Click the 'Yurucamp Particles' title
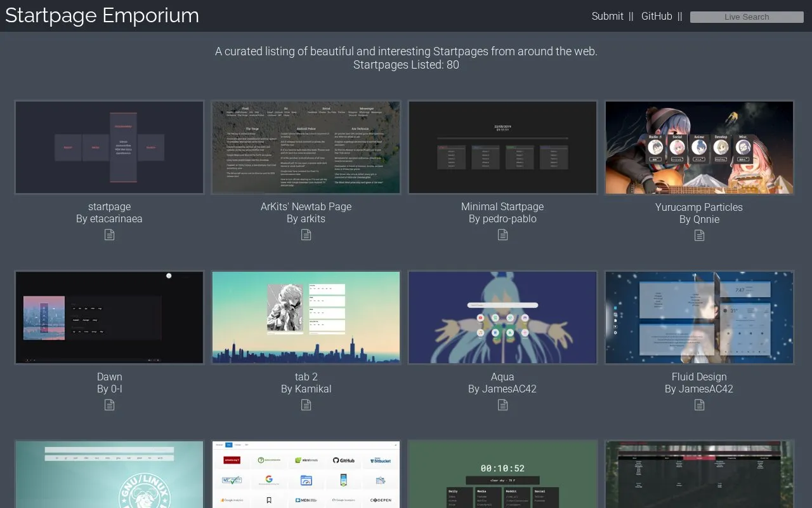 coord(699,207)
